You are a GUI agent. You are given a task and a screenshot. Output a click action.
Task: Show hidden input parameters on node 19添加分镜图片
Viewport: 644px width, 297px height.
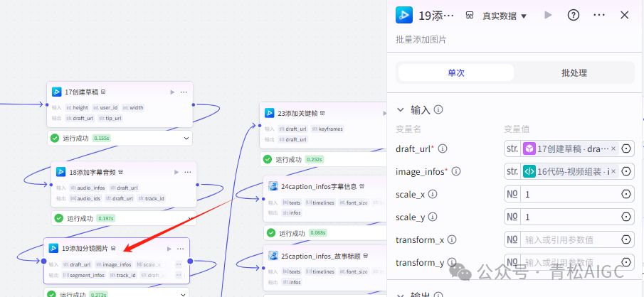pos(179,264)
